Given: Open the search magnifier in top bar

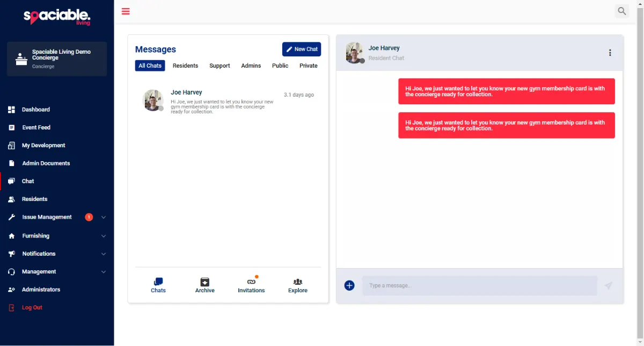Looking at the screenshot, I should pyautogui.click(x=622, y=11).
